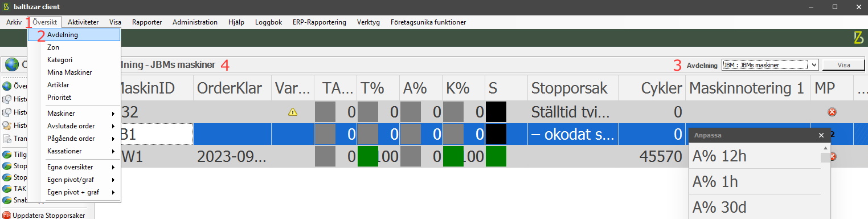Expand the Pågående order submenu
Screen dimensions: 868x219
74,139
